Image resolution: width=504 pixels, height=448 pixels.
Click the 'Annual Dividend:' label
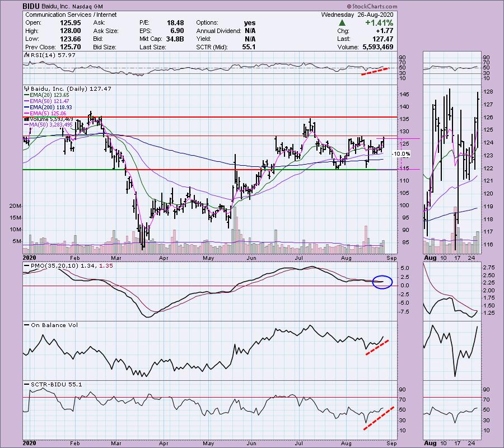pyautogui.click(x=218, y=31)
